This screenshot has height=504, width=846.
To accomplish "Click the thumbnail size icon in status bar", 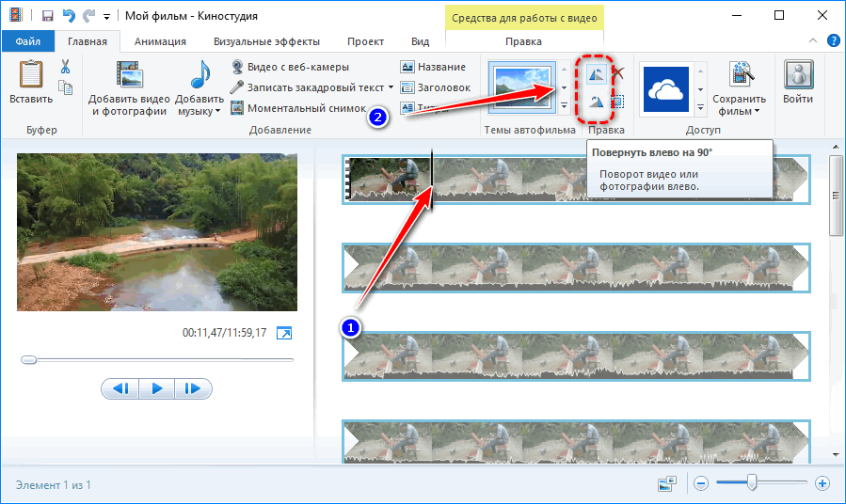I will click(667, 483).
